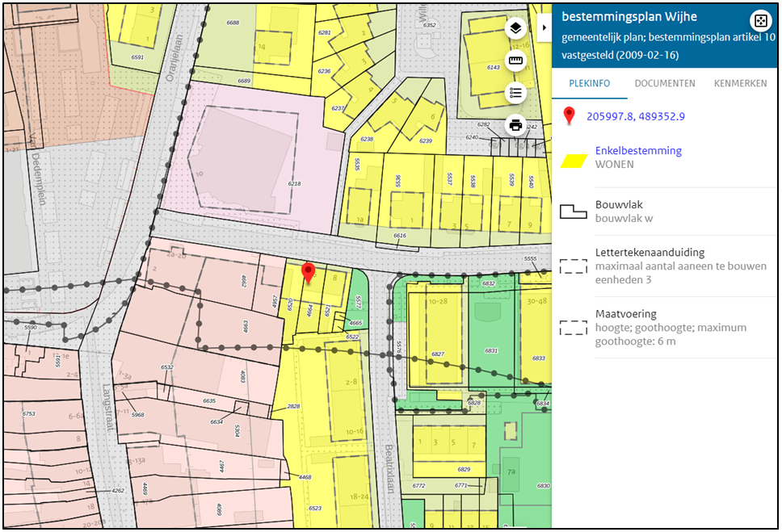Click 'maximaal aantal aaneen te bouwen' text
Image resolution: width=782 pixels, height=532 pixels.
point(681,266)
